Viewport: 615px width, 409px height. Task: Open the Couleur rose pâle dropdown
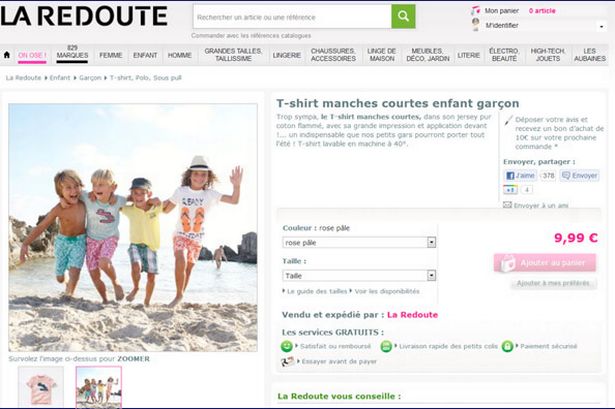pos(360,242)
